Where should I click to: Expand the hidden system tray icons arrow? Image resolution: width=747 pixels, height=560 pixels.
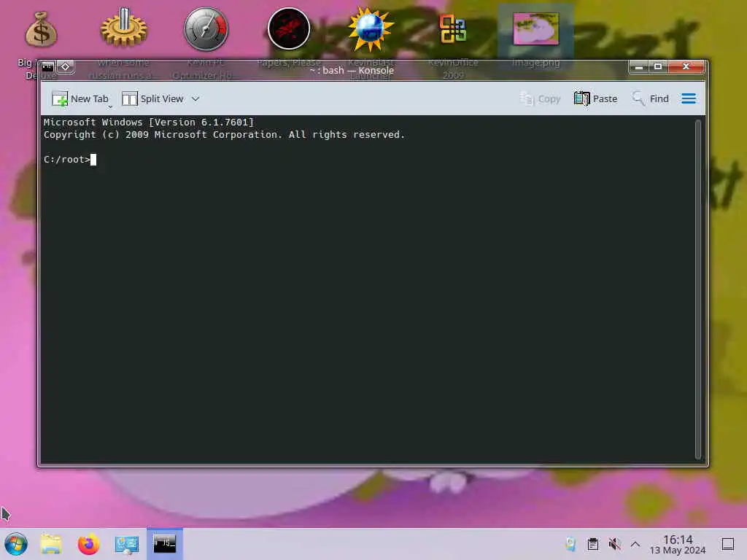tap(635, 544)
